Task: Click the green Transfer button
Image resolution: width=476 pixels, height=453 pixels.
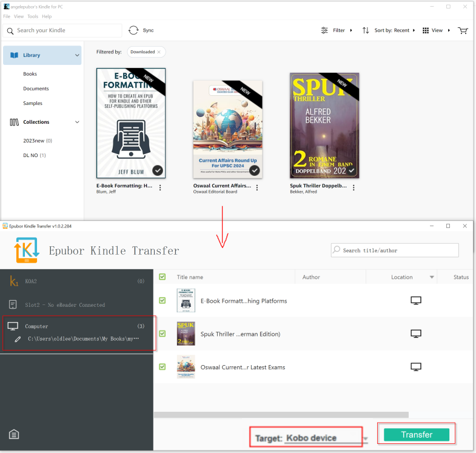Action: point(417,434)
